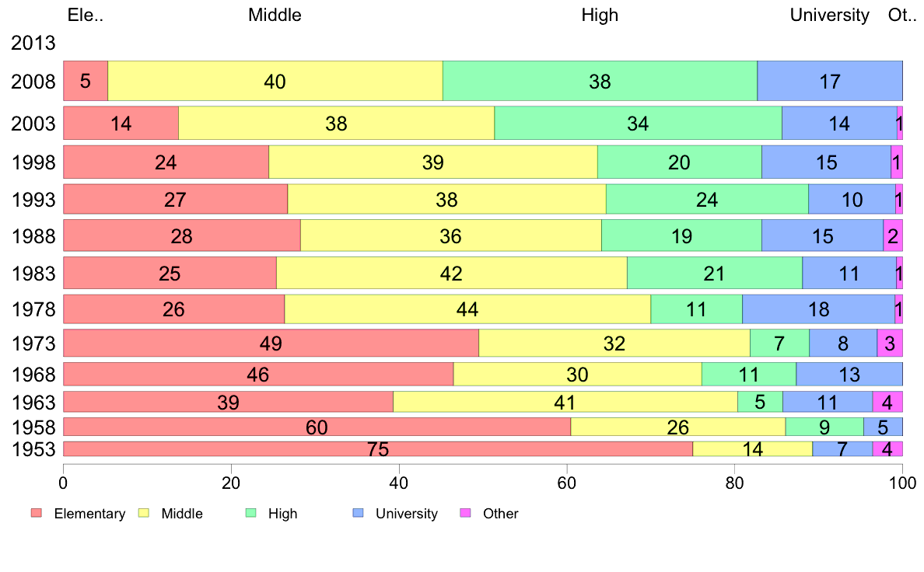Click the Elementary legend text label
The width and height of the screenshot is (924, 572).
click(89, 514)
